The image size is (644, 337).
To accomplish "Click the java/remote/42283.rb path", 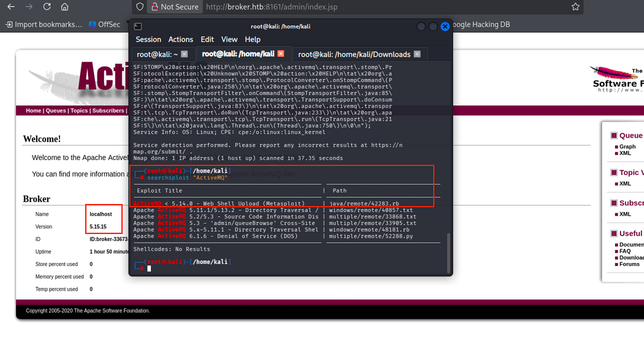I will coord(364,203).
